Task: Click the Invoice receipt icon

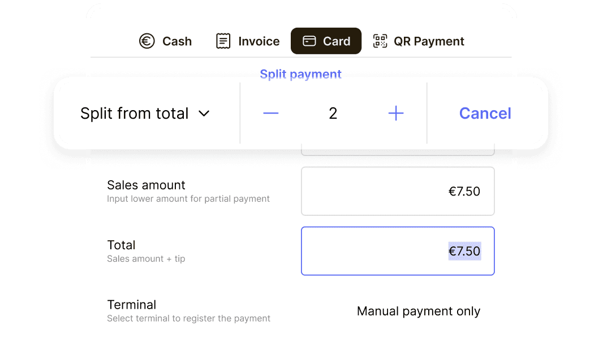Action: coord(223,41)
